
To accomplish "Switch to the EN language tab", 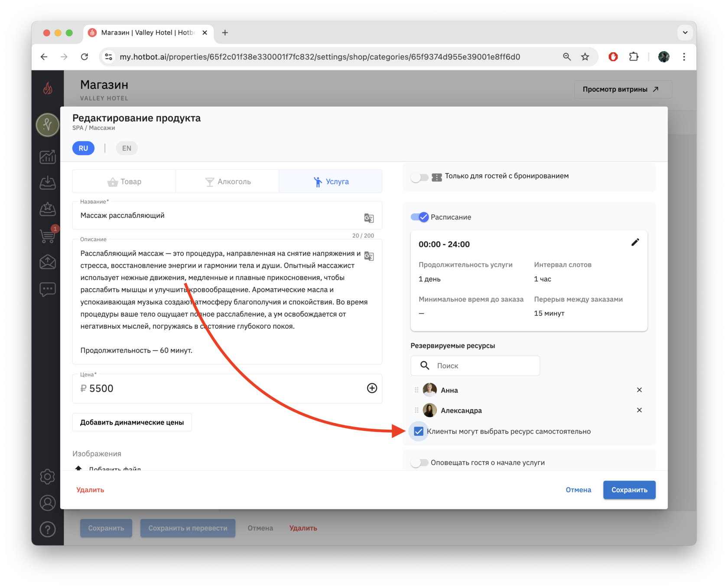I will coord(127,148).
